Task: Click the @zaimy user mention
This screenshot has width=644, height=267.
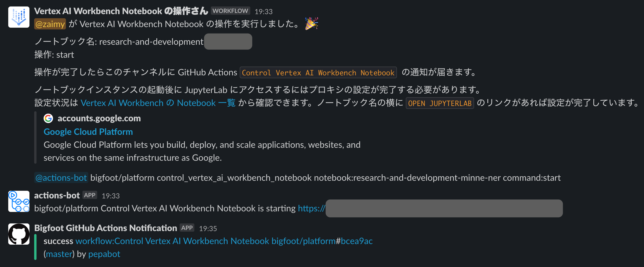Action: (50, 24)
